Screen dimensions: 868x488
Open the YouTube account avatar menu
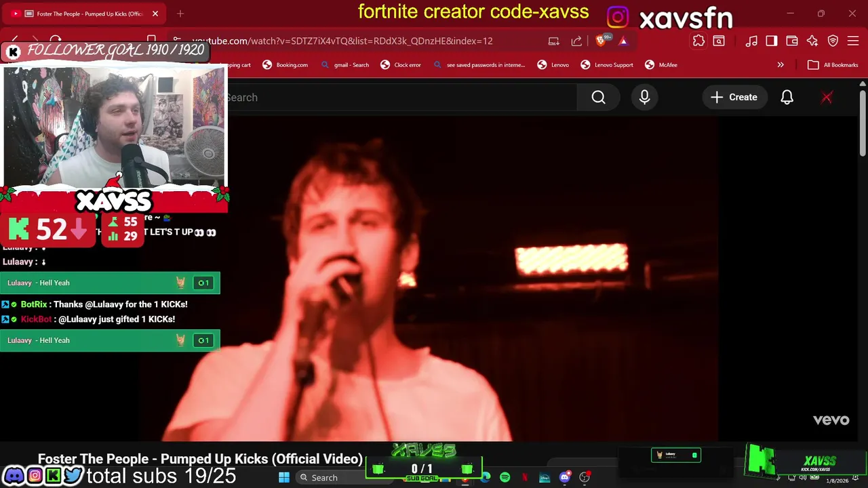coord(827,98)
